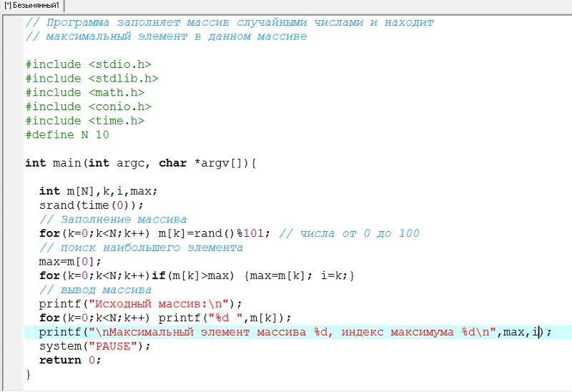Click the 'int main(int argc, char *argv[]){' line
The height and width of the screenshot is (392, 572).
click(141, 163)
